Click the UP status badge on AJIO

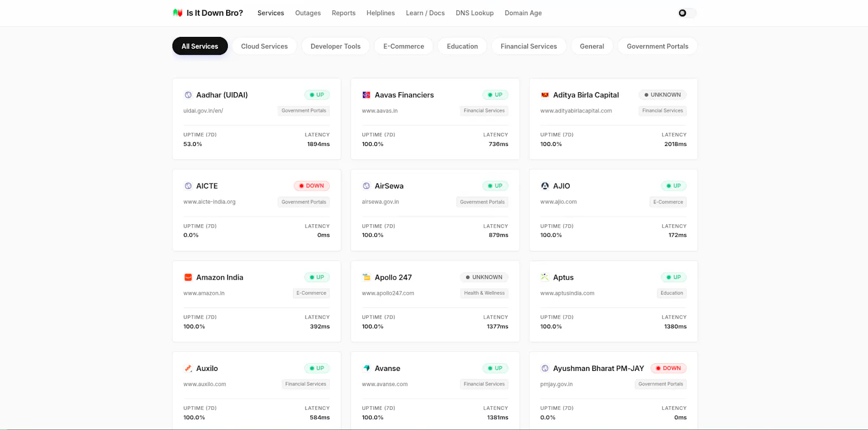click(x=674, y=186)
